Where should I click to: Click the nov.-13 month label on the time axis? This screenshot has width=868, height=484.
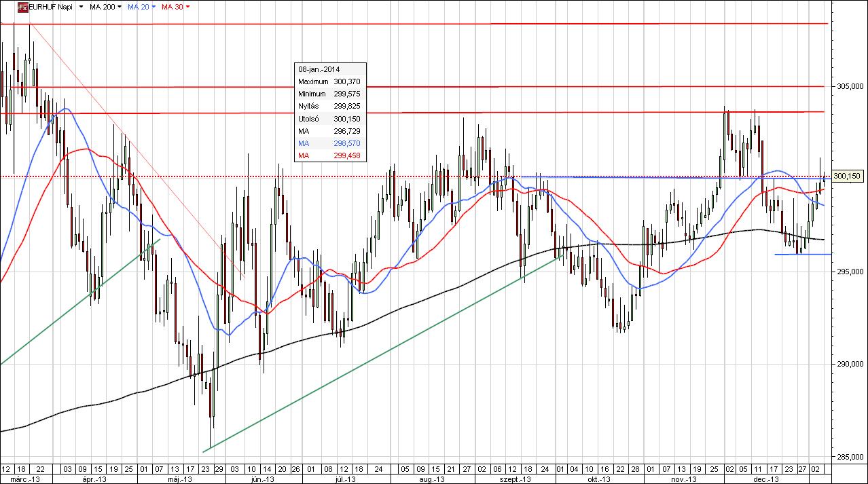[682, 479]
